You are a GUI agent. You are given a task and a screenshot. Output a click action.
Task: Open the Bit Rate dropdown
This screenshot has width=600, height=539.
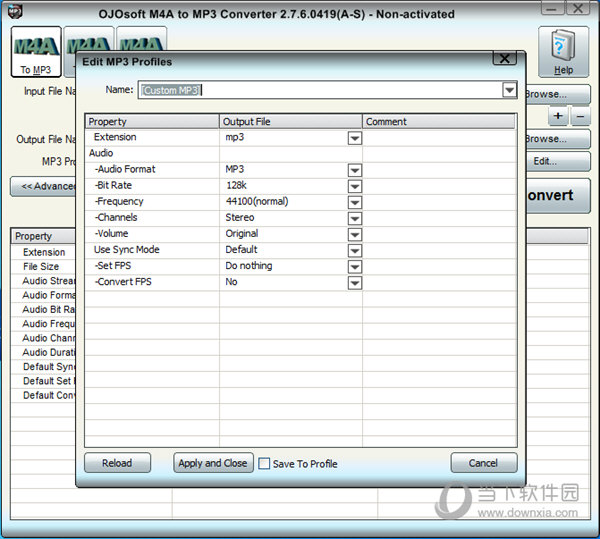(x=355, y=186)
